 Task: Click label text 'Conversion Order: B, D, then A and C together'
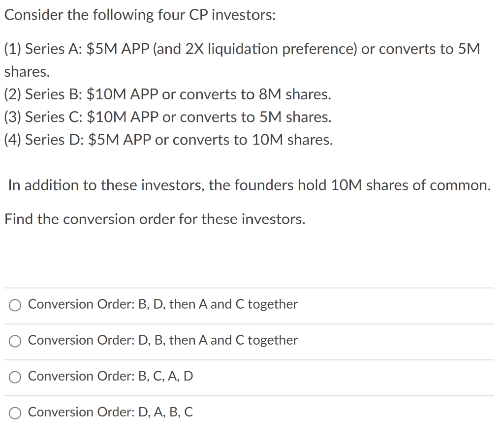tap(162, 304)
